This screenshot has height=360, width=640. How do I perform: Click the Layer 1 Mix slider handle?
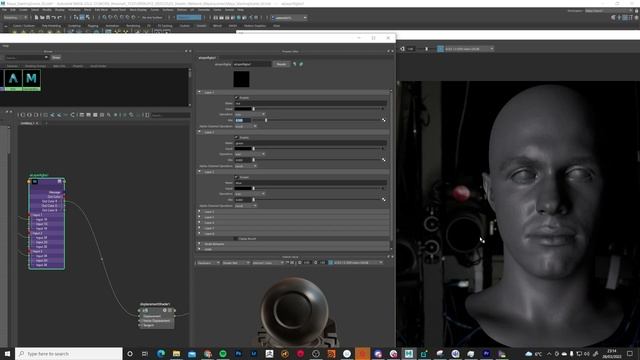pos(266,120)
